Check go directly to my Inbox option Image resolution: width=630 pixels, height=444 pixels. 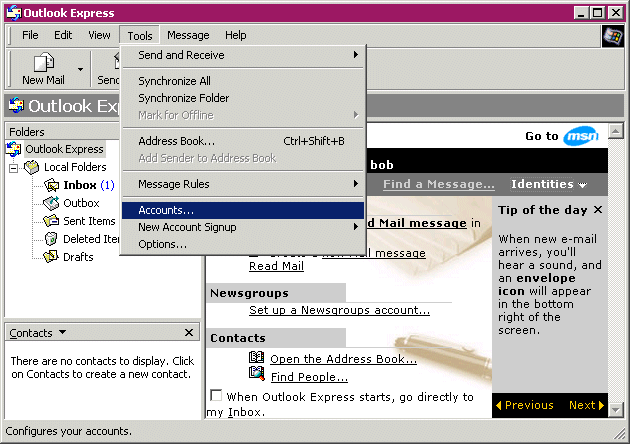(x=216, y=395)
